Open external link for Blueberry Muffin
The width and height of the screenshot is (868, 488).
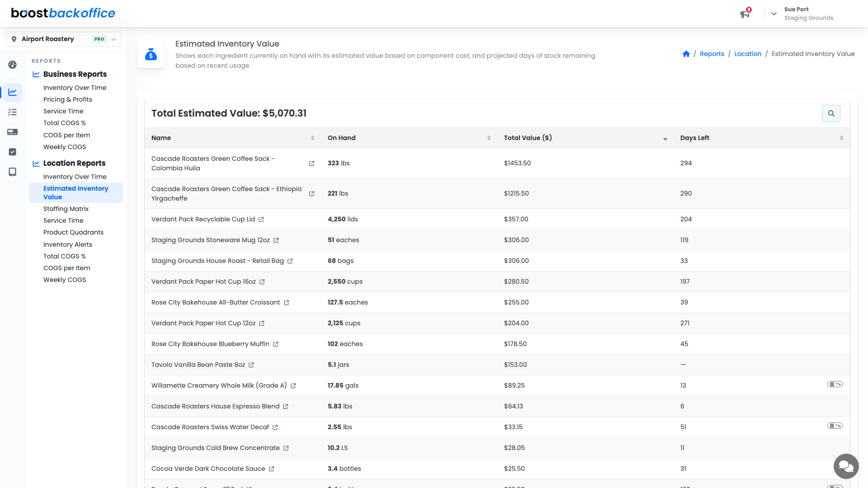point(275,344)
